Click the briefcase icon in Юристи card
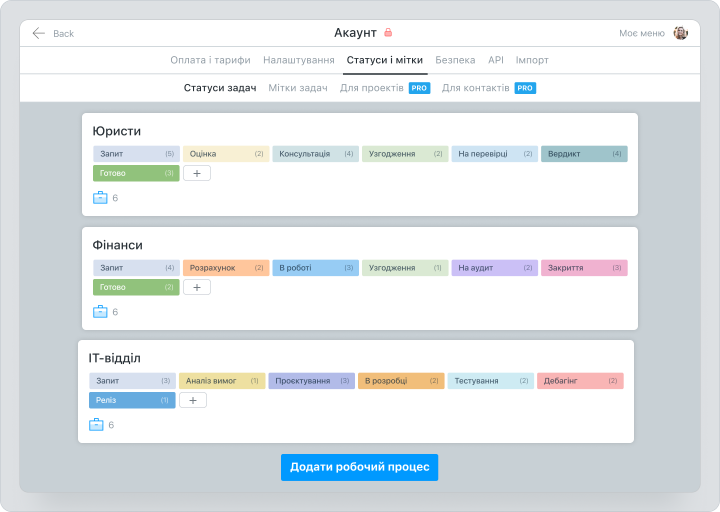This screenshot has width=720, height=512. (x=99, y=198)
